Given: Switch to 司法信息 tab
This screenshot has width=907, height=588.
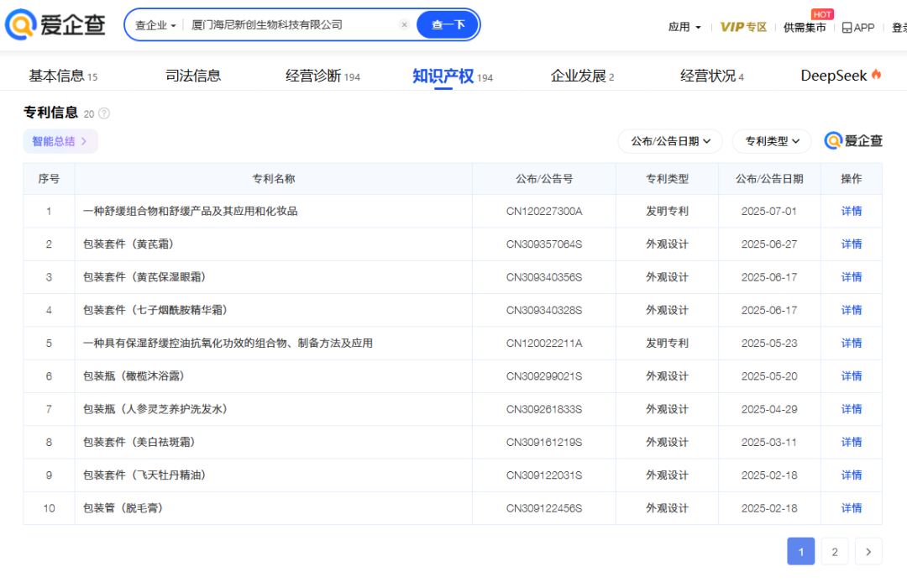Looking at the screenshot, I should pyautogui.click(x=193, y=76).
